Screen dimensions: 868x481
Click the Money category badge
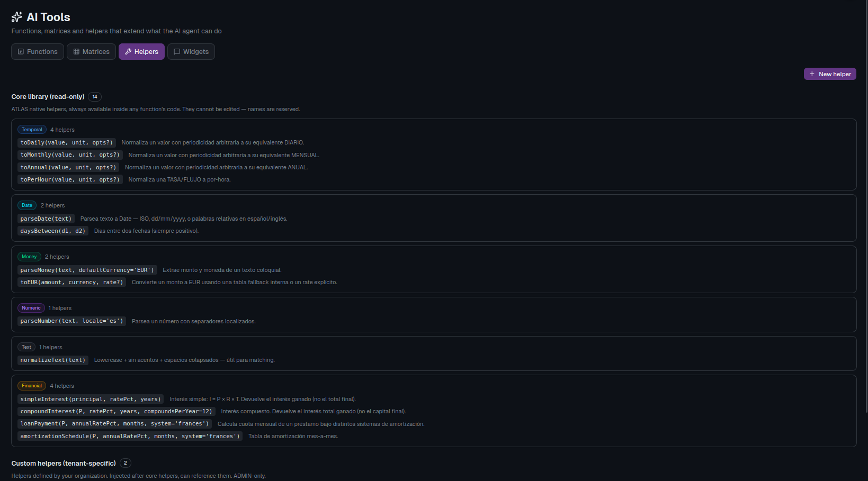click(x=29, y=257)
